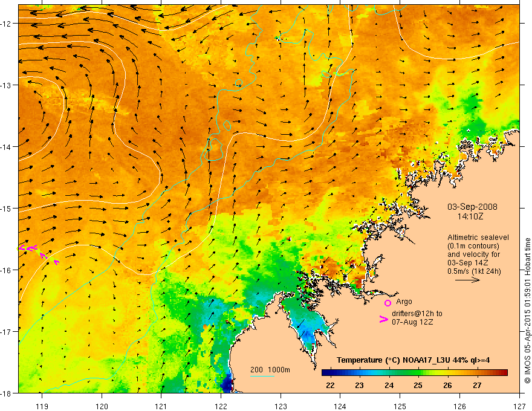
Task: Click the latitude axis label -15
Action: [x=6, y=208]
